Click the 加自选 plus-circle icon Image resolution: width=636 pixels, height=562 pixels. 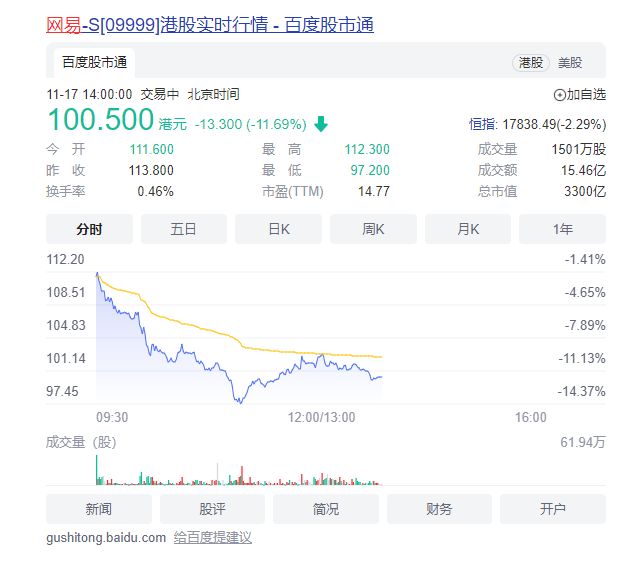pos(559,95)
